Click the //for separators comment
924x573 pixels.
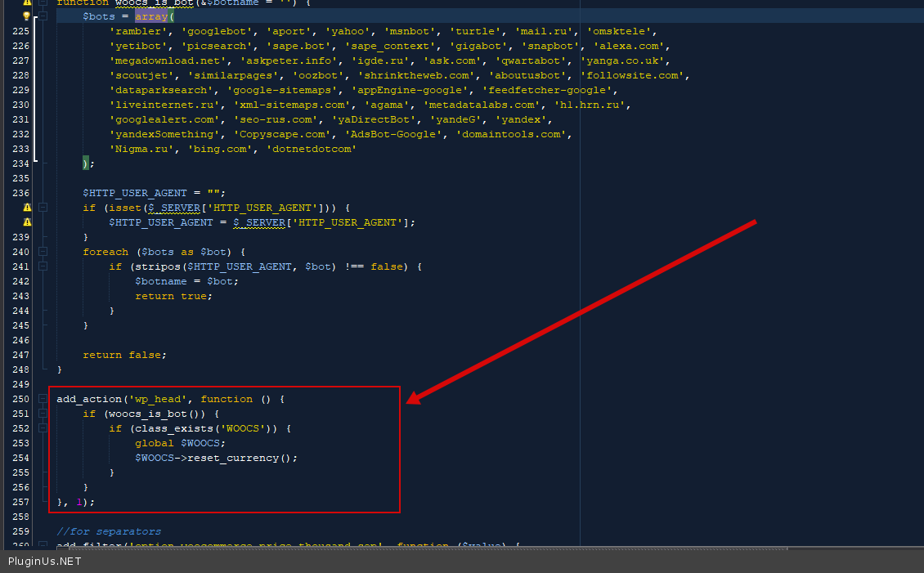point(109,531)
